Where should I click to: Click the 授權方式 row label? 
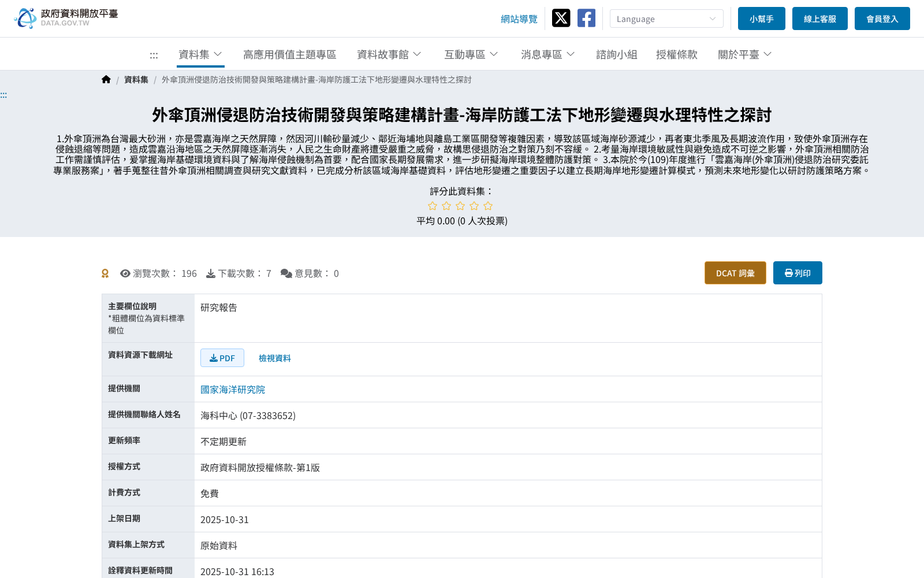click(x=124, y=466)
